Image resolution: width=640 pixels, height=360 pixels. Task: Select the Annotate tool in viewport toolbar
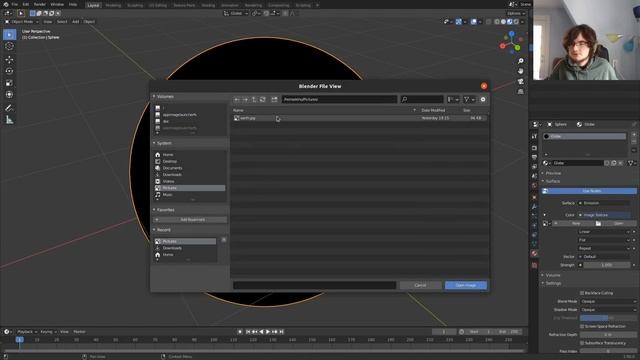[9, 108]
